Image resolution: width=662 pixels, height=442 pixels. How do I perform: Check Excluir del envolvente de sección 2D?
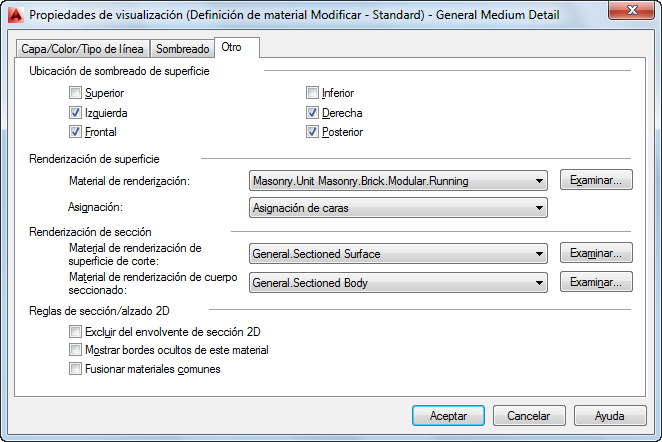[x=76, y=331]
